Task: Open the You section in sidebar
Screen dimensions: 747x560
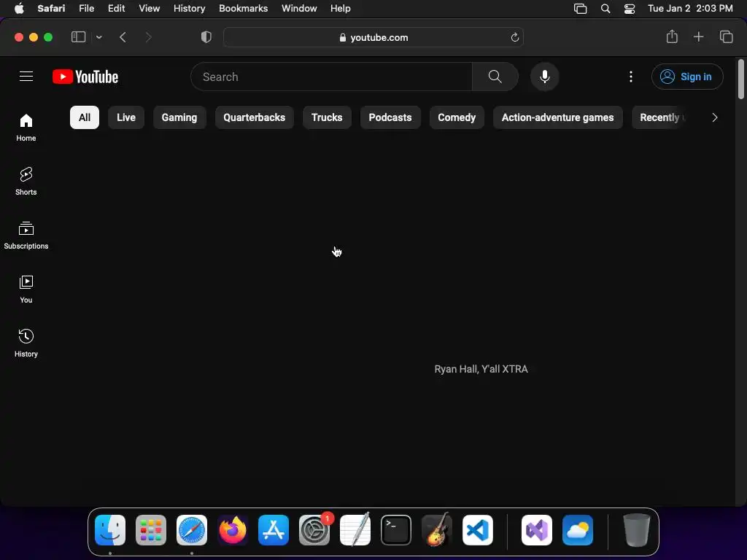Action: (x=26, y=289)
